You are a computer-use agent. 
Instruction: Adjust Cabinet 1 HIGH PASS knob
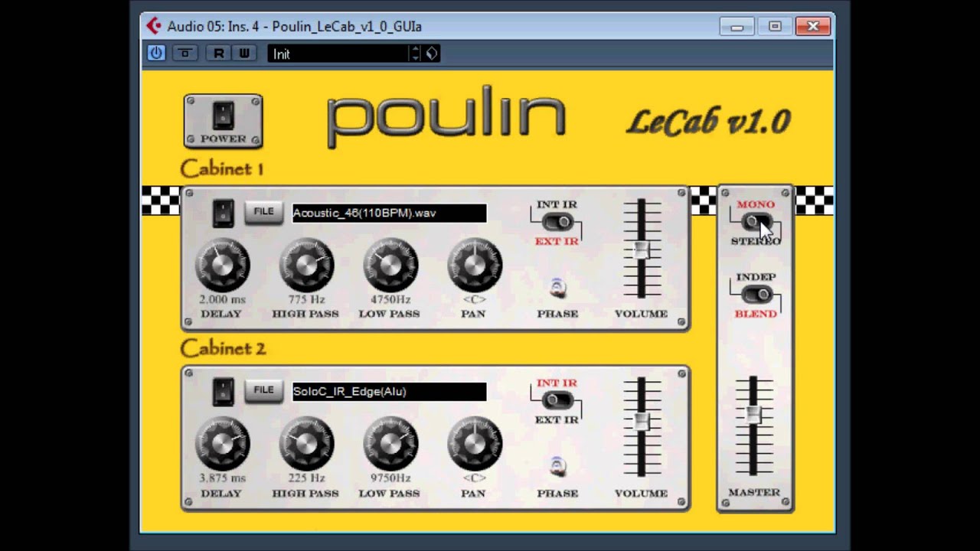306,265
